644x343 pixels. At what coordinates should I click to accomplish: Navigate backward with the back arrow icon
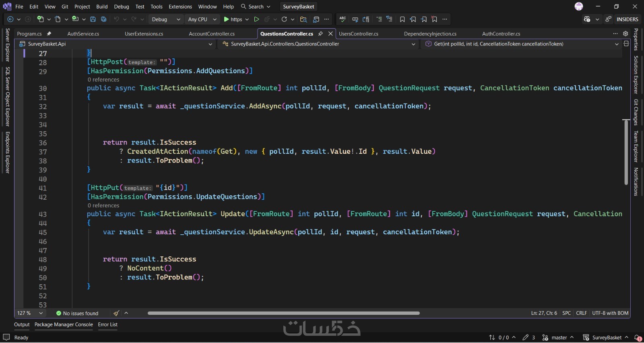[10, 19]
